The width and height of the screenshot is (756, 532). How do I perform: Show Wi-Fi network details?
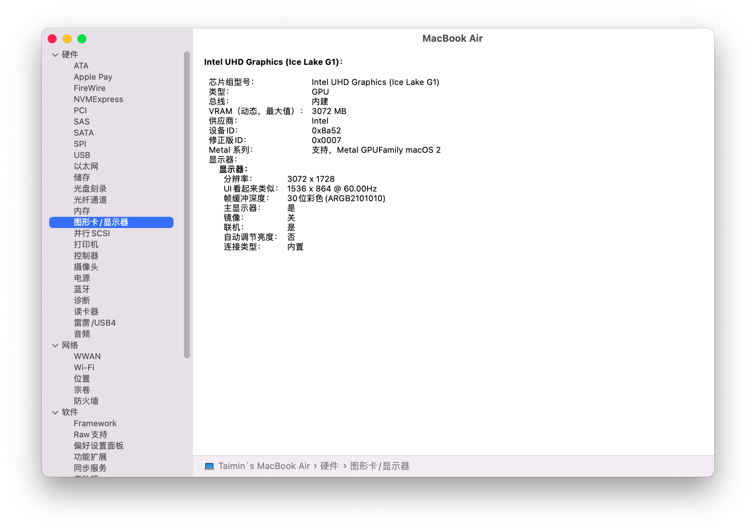(x=84, y=367)
